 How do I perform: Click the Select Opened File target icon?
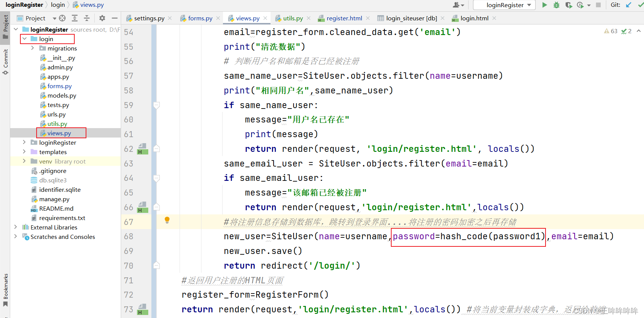click(x=62, y=18)
